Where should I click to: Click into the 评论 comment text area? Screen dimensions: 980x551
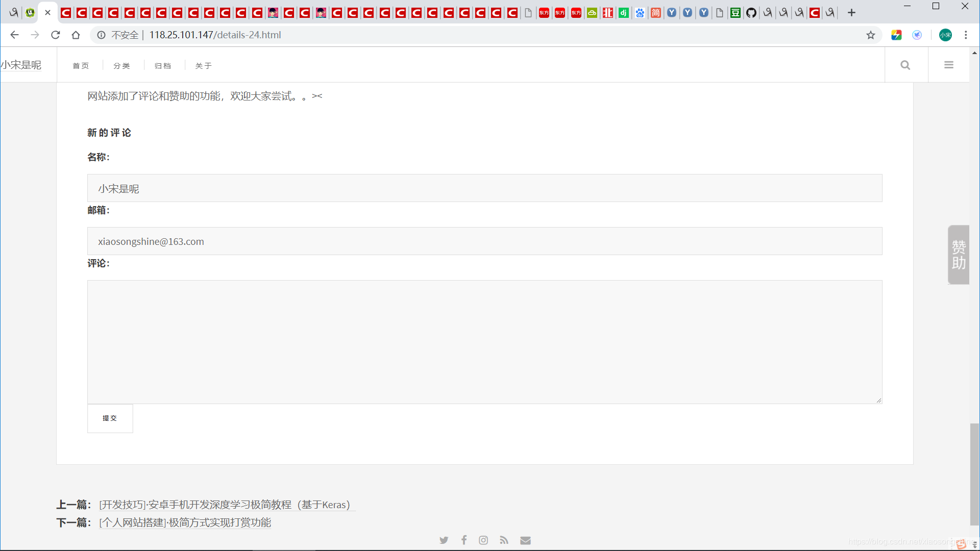click(x=484, y=342)
